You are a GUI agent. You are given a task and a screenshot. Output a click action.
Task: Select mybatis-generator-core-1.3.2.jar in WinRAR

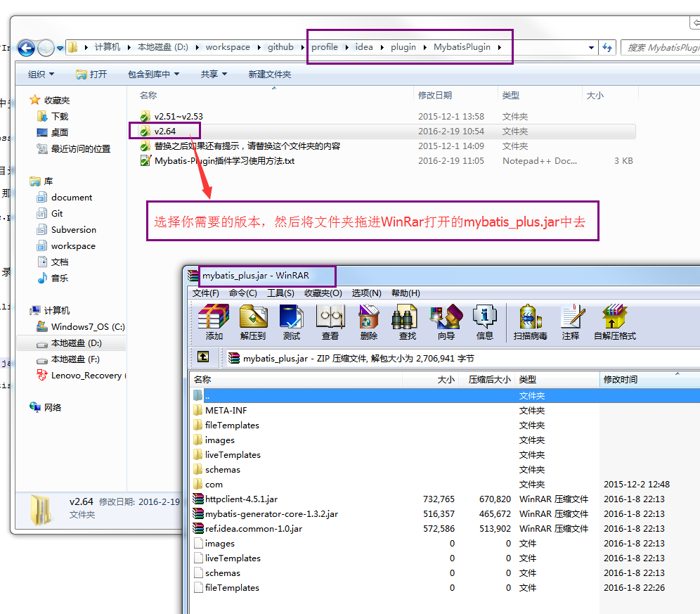265,514
